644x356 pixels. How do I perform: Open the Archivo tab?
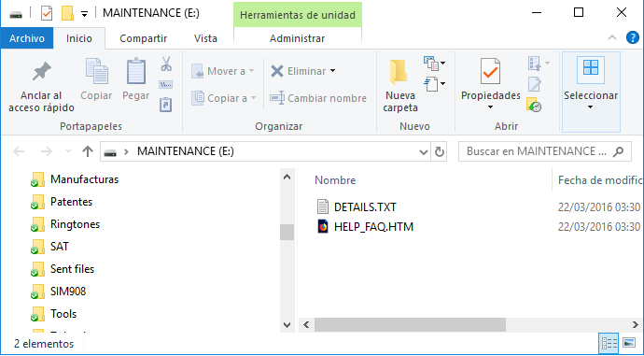point(27,38)
